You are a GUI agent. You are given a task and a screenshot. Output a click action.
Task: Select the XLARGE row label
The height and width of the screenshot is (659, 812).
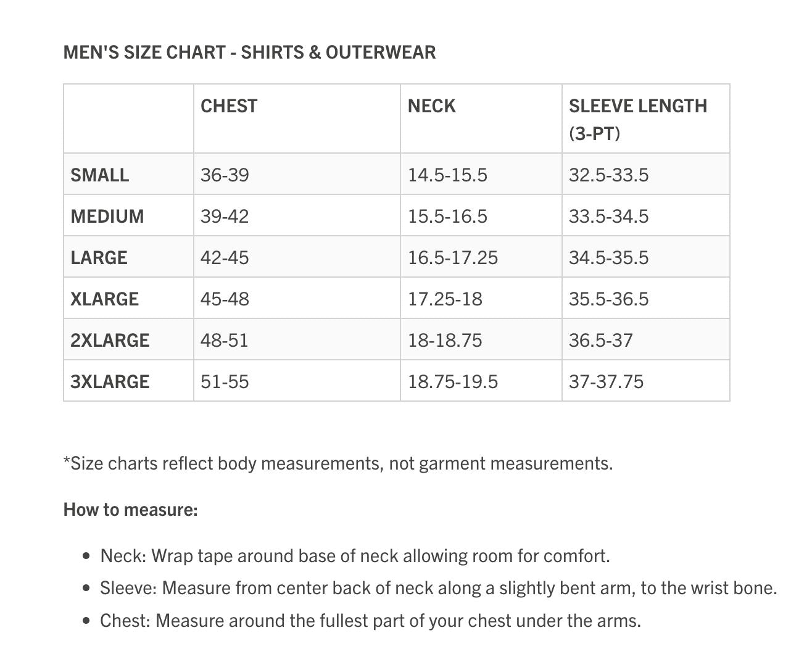click(x=105, y=299)
